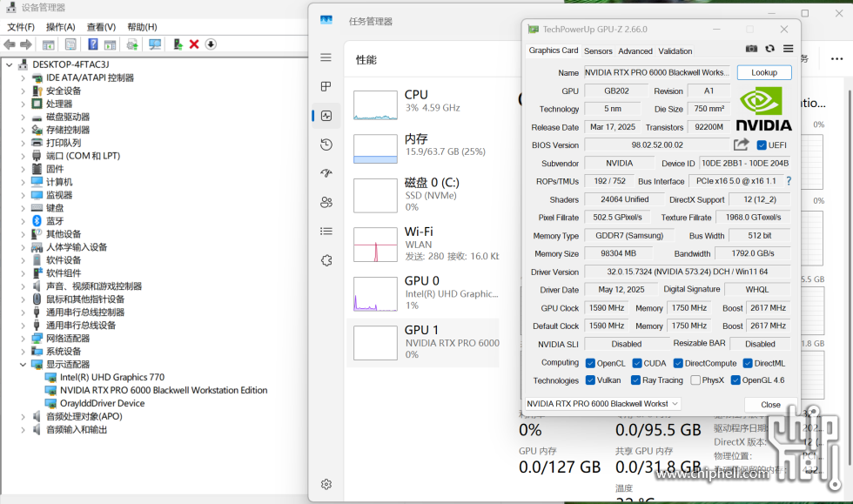Click the GPU-Z refresh icon
Viewport: 853px width, 504px height.
(769, 49)
